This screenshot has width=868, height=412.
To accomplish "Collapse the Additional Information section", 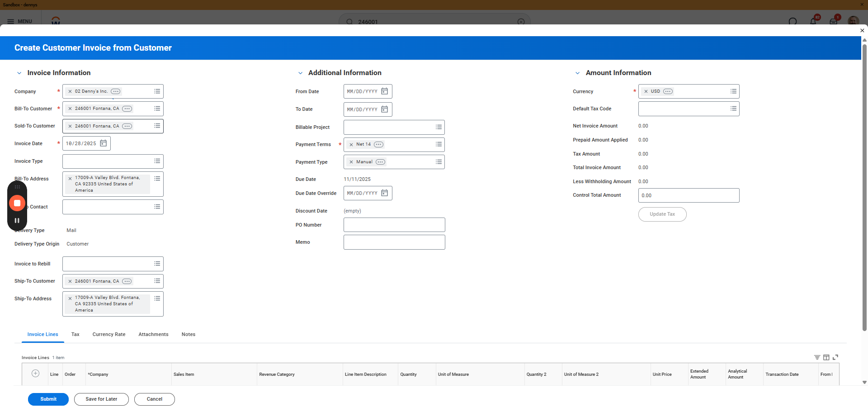I will click(x=300, y=73).
